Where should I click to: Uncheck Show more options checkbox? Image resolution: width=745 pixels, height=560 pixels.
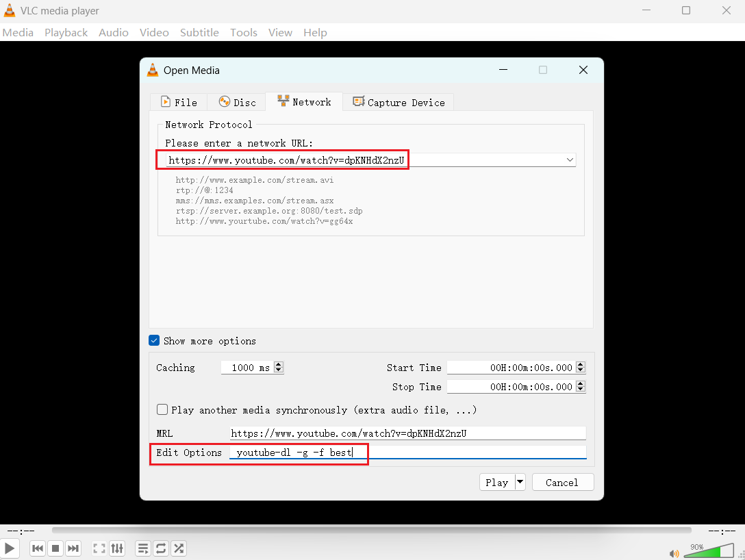coord(154,340)
